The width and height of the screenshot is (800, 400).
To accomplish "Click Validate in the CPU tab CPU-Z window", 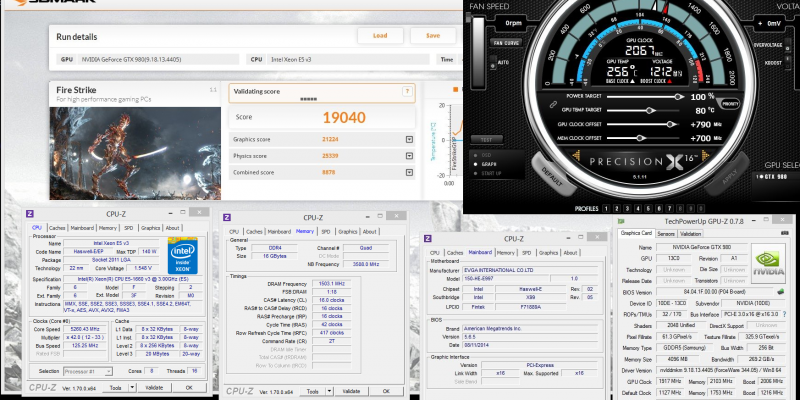I will [154, 388].
